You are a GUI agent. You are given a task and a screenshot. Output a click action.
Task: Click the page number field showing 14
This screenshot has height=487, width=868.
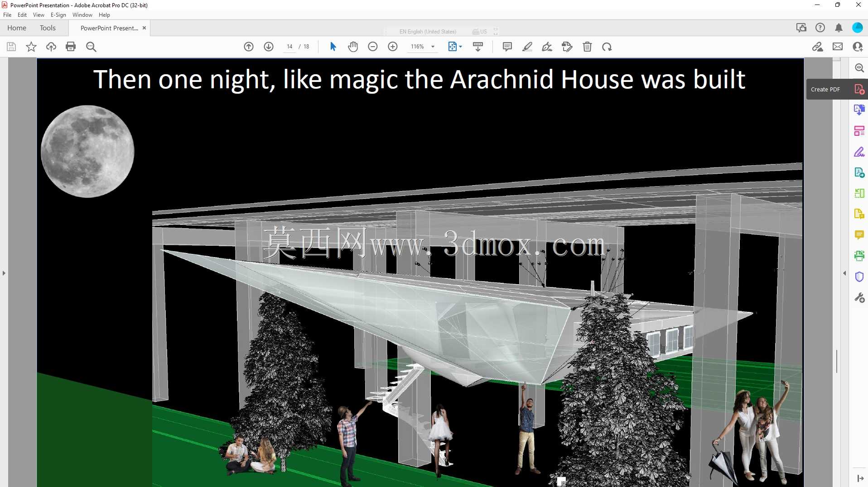pos(289,47)
